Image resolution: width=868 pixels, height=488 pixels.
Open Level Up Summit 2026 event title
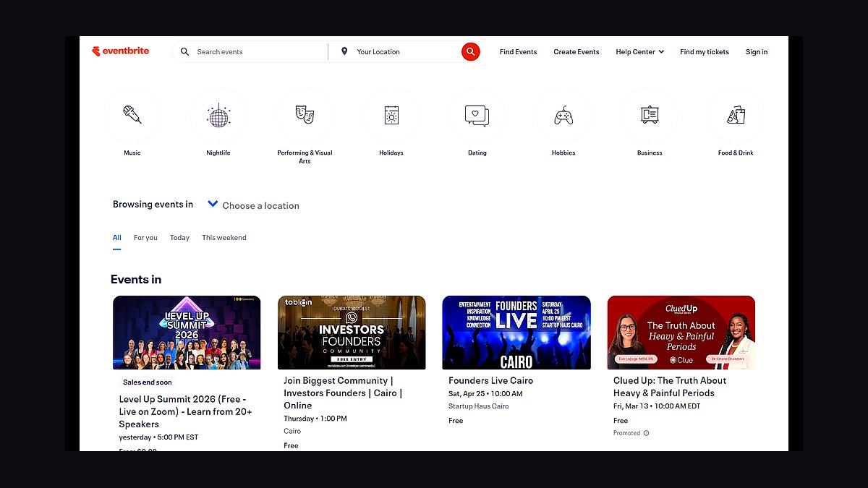(186, 411)
